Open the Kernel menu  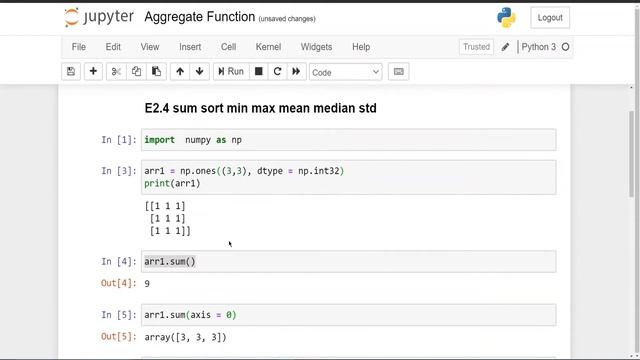pyautogui.click(x=268, y=47)
